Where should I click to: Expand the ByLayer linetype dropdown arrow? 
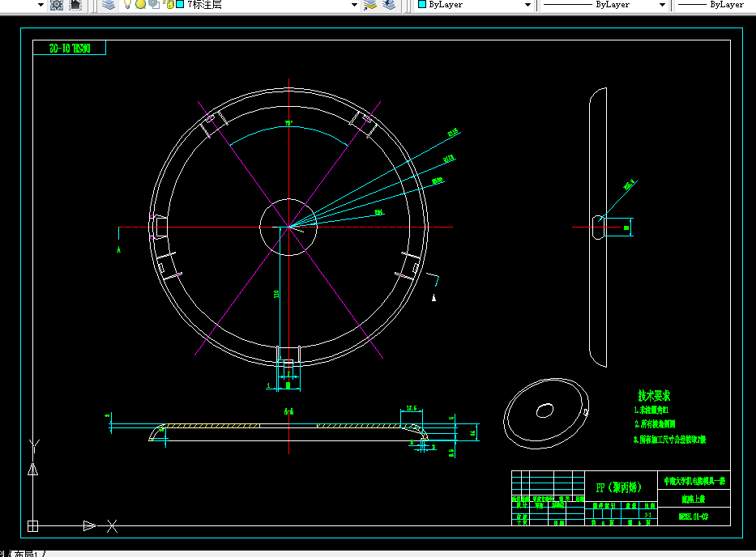[663, 5]
